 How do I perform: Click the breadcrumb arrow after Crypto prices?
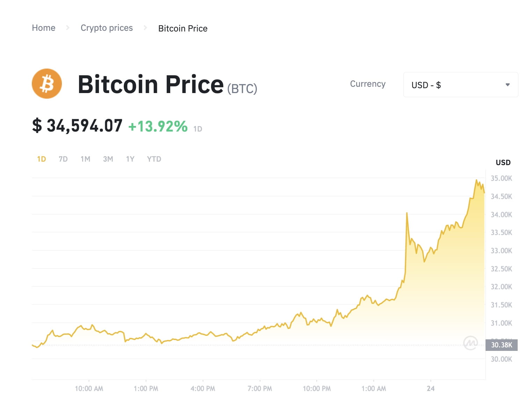(145, 28)
